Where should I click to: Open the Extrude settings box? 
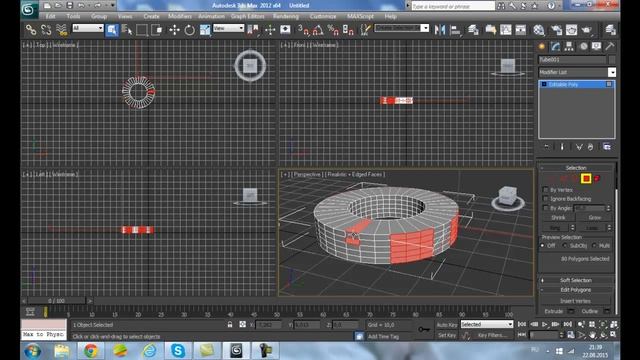571,311
